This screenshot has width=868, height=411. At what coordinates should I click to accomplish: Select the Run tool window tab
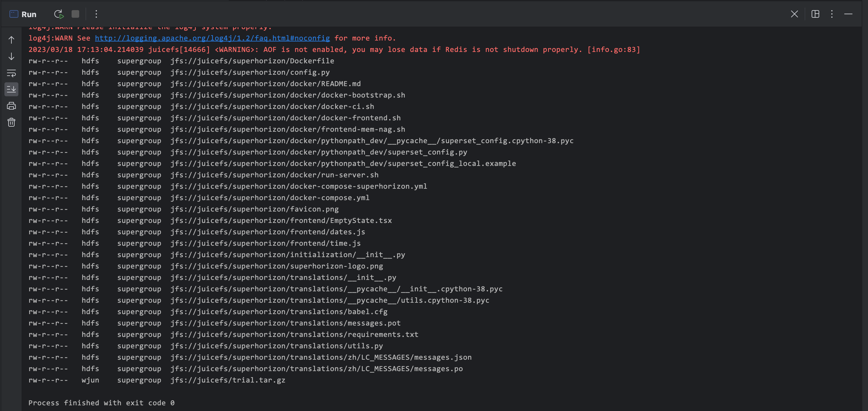click(x=23, y=14)
